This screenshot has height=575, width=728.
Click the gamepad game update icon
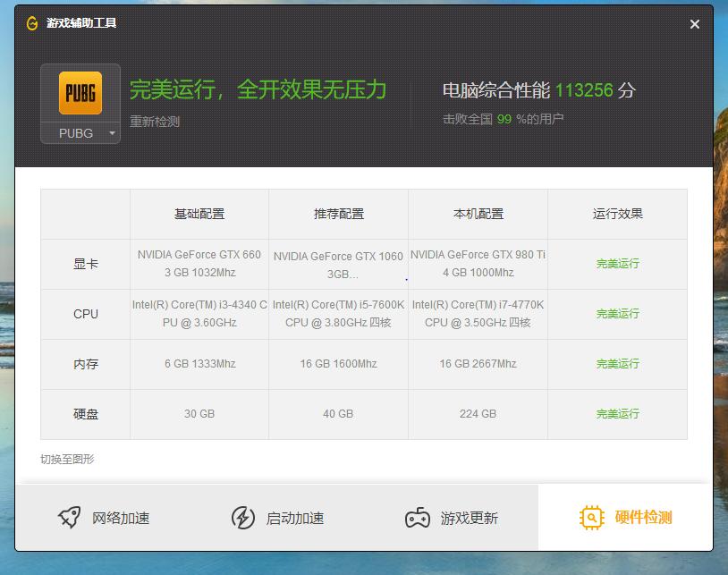click(418, 518)
